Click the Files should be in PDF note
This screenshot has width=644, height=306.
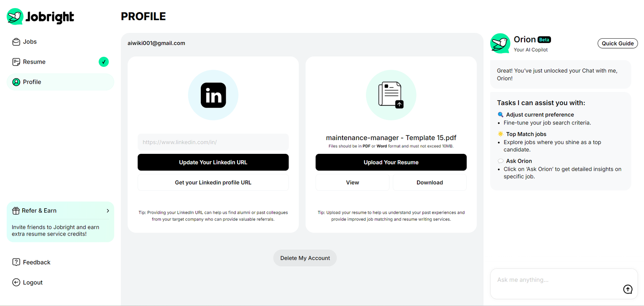coord(391,146)
